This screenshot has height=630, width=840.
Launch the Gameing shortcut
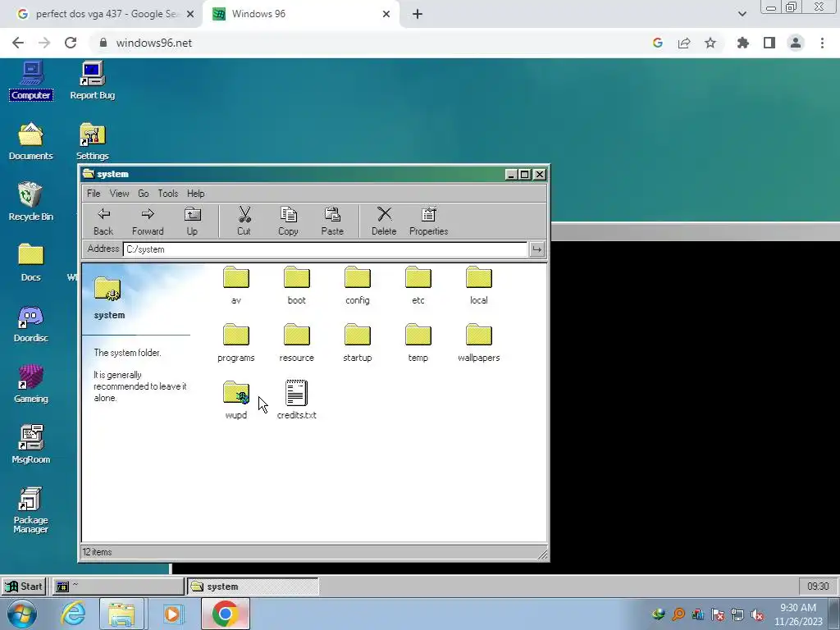click(x=31, y=384)
